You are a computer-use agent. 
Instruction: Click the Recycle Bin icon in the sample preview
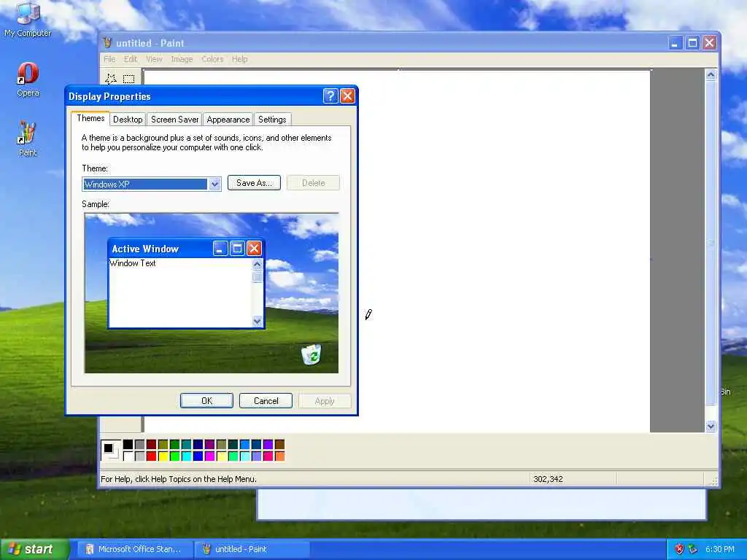311,354
